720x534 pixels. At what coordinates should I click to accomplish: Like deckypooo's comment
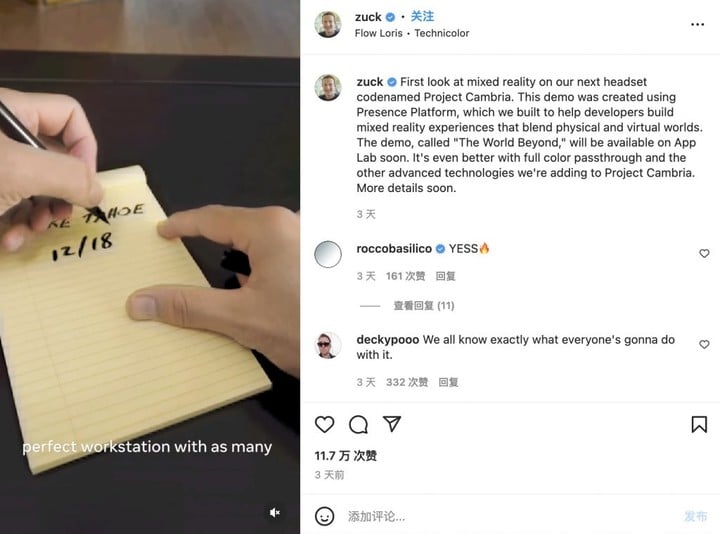click(704, 344)
